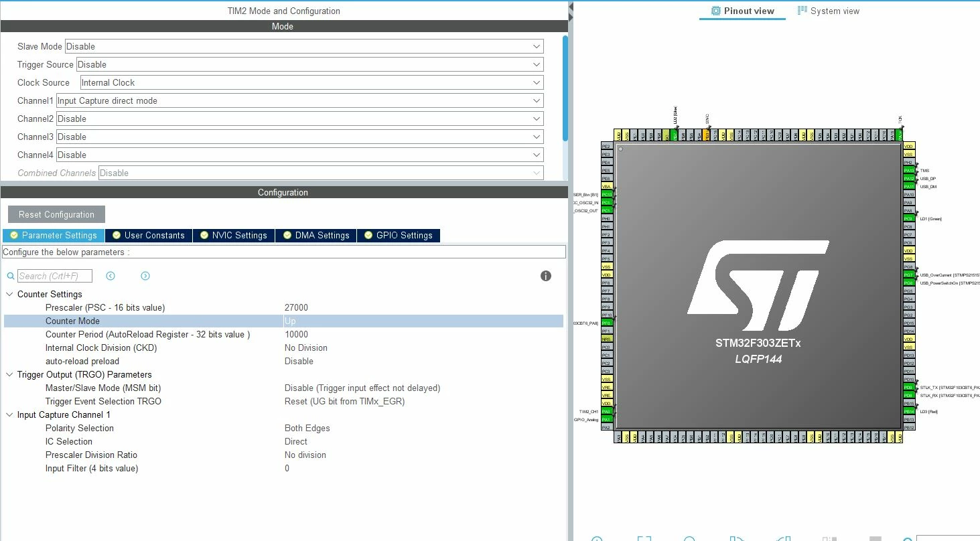Select the Prescaler value 27000

pyautogui.click(x=296, y=307)
